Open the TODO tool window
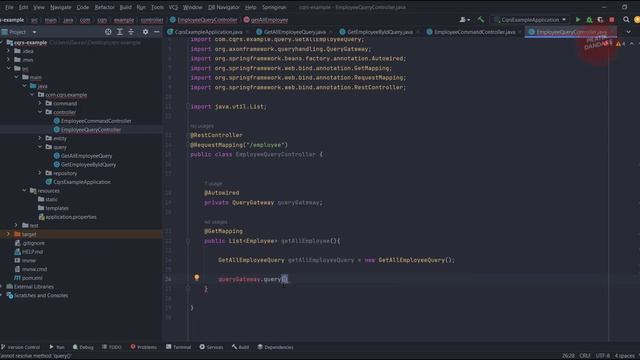This screenshot has width=640, height=360. click(x=112, y=347)
